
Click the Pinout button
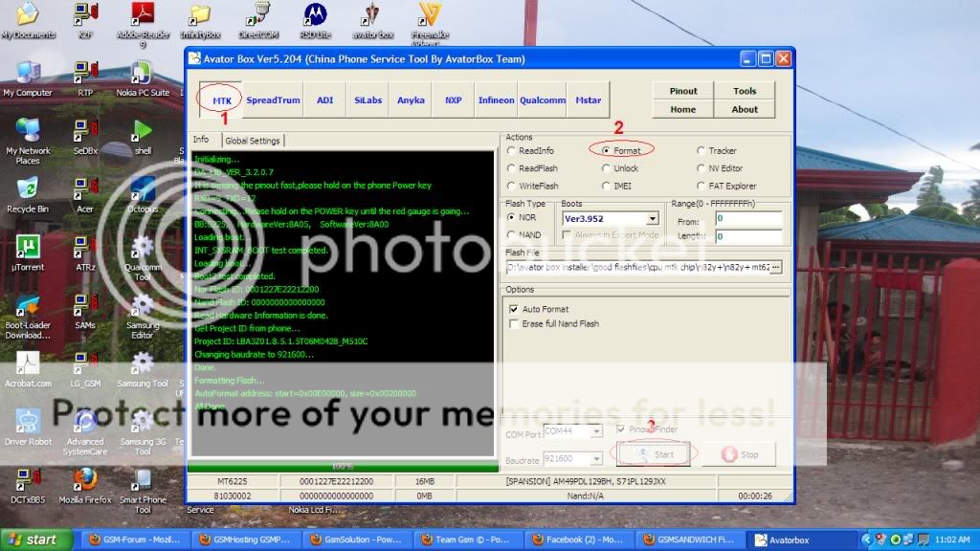click(x=683, y=91)
